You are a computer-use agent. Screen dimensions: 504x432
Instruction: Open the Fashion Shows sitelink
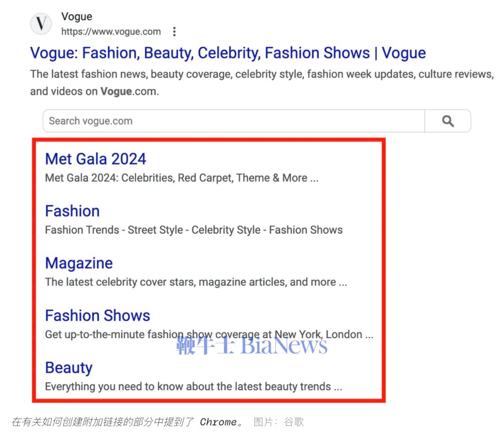[x=98, y=316]
